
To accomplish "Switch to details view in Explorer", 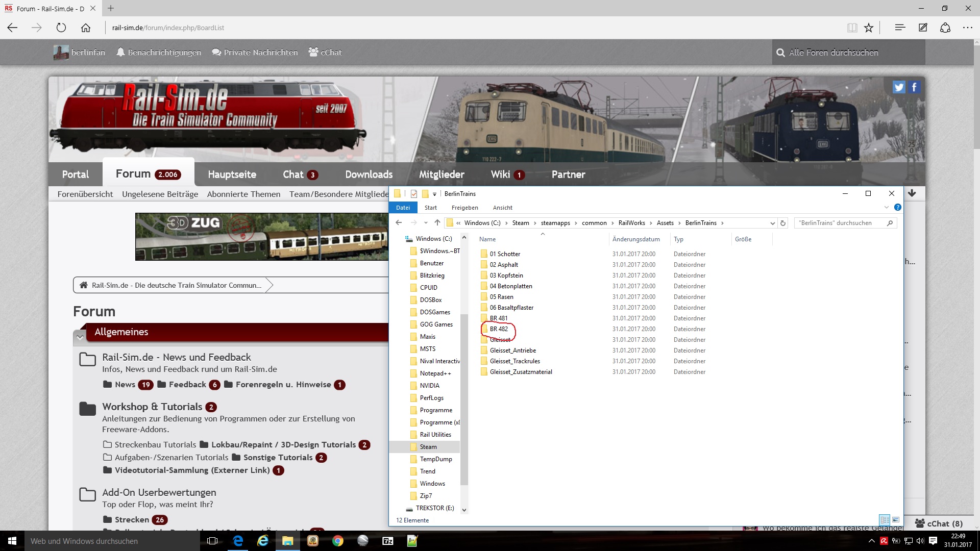I will click(x=885, y=520).
